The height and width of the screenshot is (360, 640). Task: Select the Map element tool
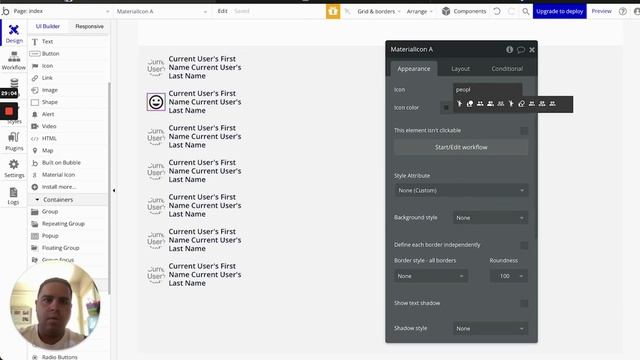48,151
